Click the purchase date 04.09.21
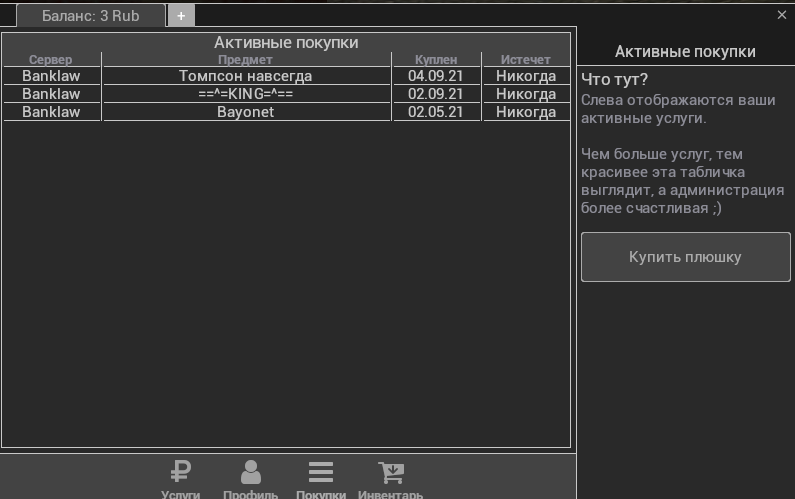The image size is (795, 499). (x=435, y=76)
